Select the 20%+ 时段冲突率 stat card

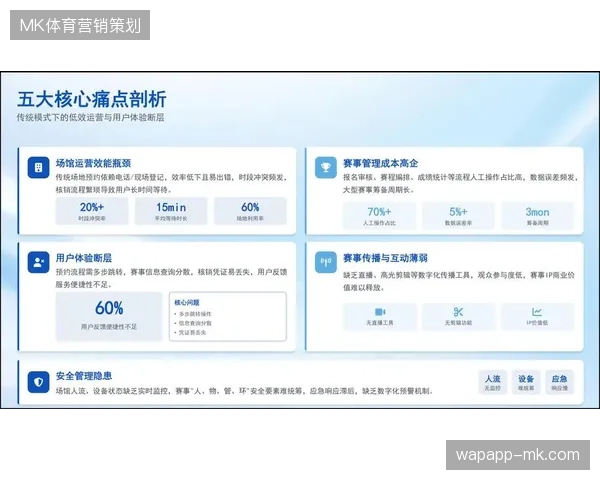[92, 211]
